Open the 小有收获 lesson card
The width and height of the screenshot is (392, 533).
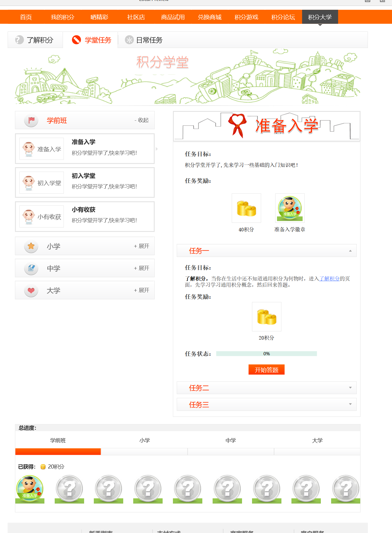pyautogui.click(x=85, y=216)
